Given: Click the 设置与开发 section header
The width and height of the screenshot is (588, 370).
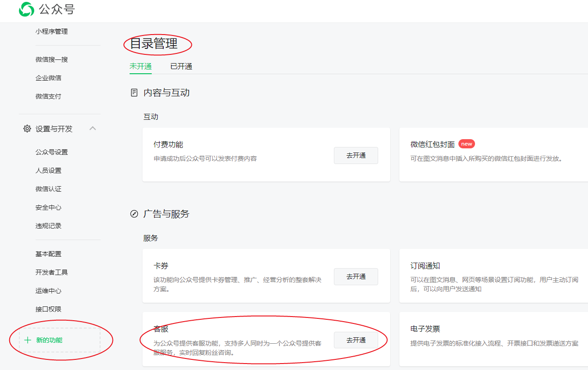Looking at the screenshot, I should [x=60, y=129].
